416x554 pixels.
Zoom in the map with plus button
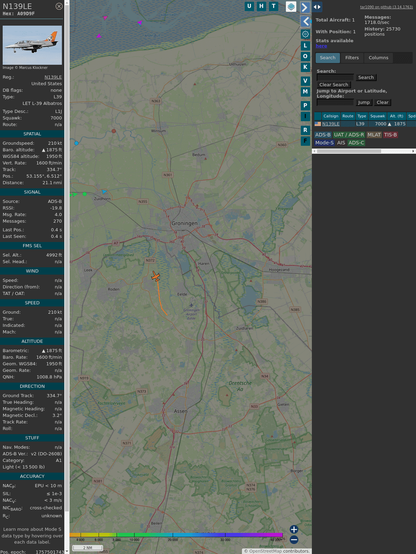point(294,529)
